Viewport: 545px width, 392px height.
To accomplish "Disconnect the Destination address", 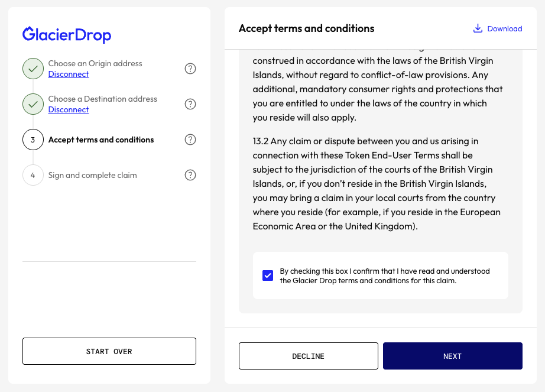I will [69, 110].
